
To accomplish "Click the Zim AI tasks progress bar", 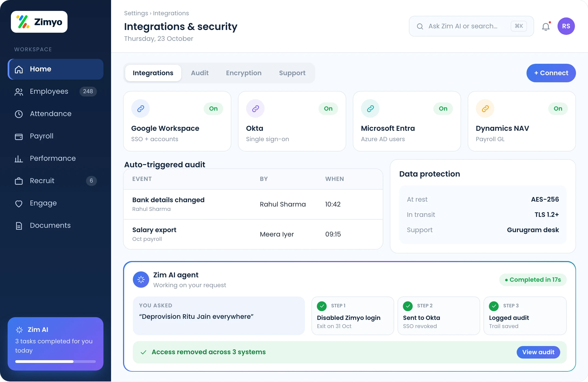I will (56, 362).
